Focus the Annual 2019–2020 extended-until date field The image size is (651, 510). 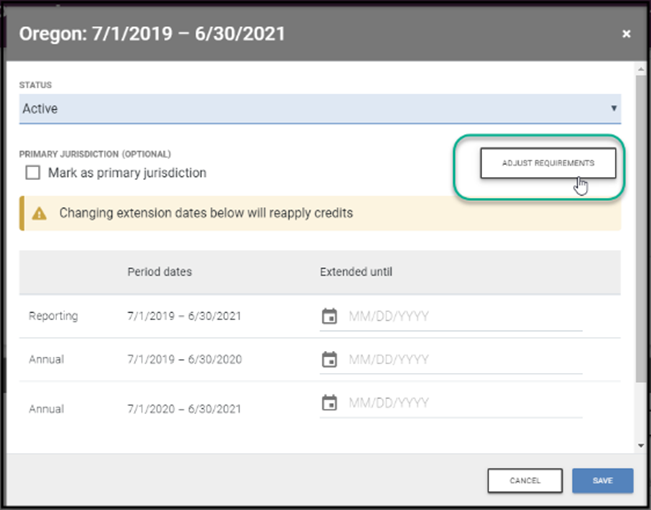click(x=462, y=359)
